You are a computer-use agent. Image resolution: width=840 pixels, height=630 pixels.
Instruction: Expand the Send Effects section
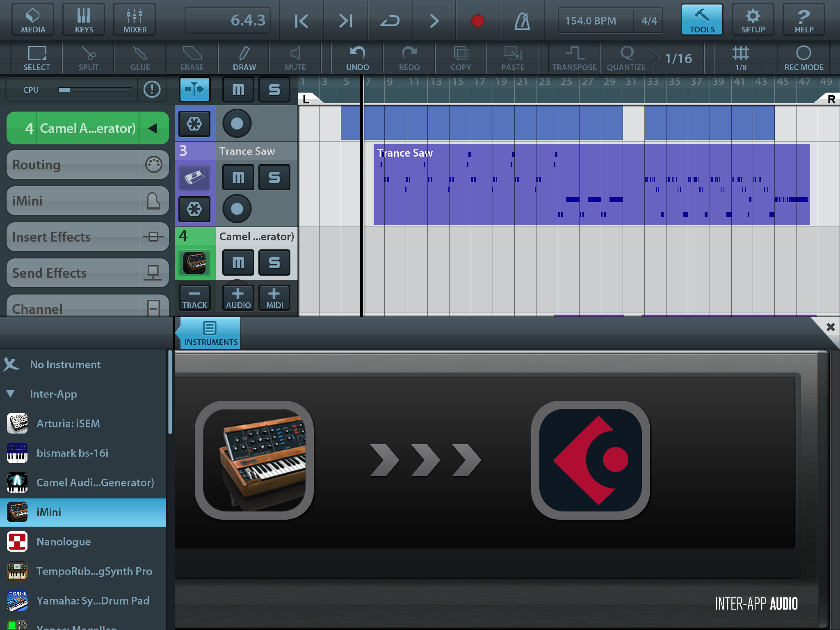pyautogui.click(x=88, y=273)
